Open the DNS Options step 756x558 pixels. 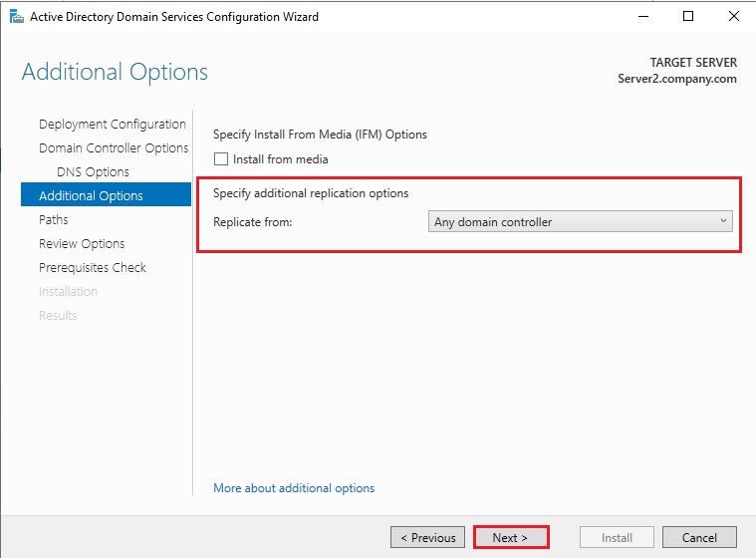coord(93,172)
